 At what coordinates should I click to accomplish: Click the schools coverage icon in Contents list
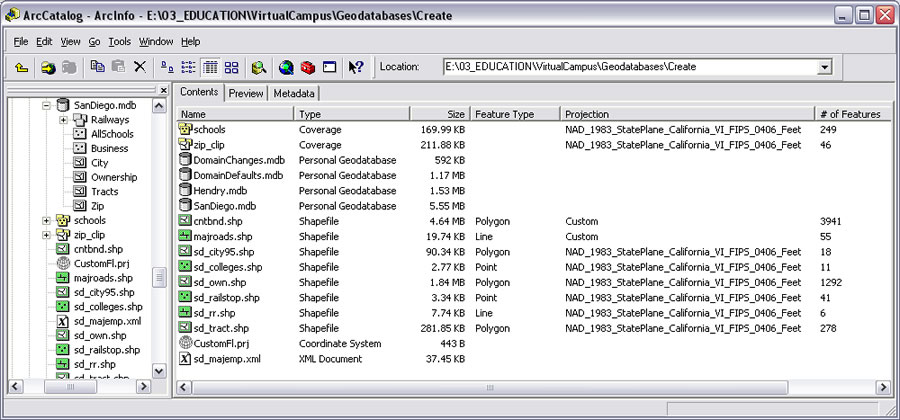tap(185, 129)
